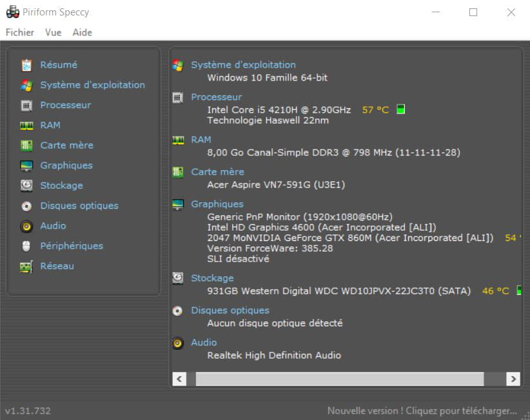This screenshot has height=420, width=530.
Task: Click the Stockage hard drive icon in sidebar
Action: pos(26,186)
